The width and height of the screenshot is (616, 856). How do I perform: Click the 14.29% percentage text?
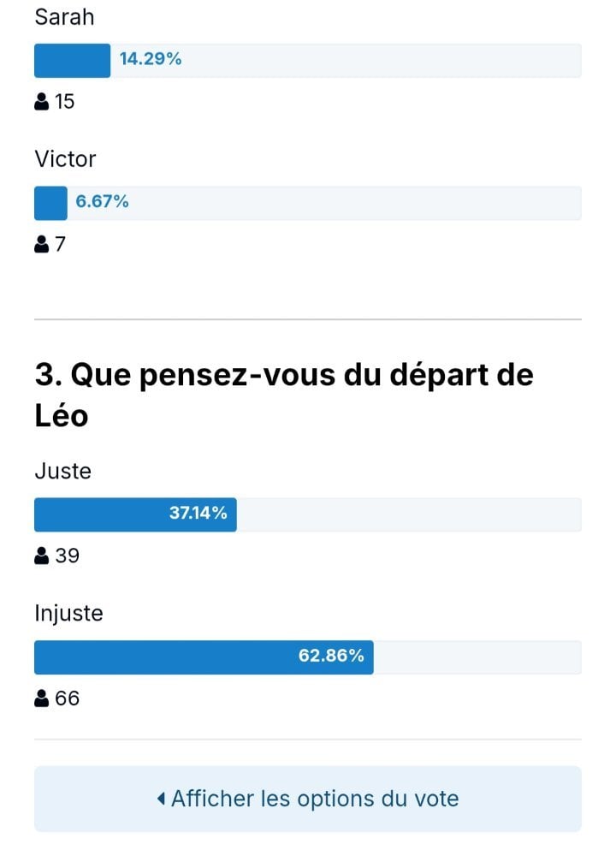point(151,59)
